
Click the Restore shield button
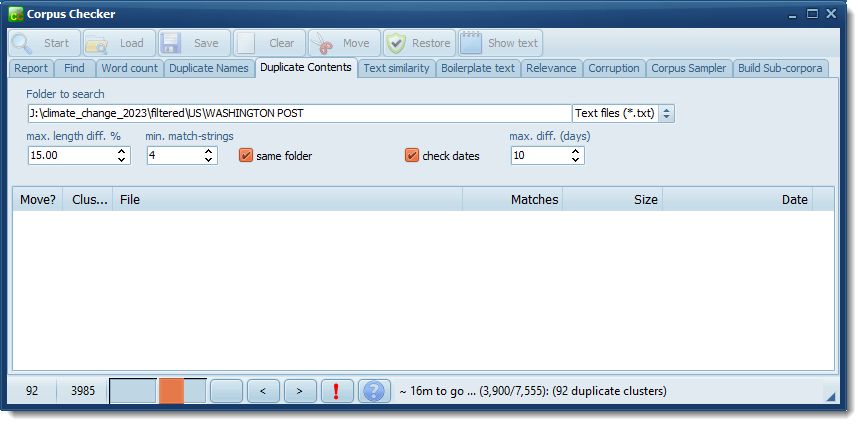(419, 43)
